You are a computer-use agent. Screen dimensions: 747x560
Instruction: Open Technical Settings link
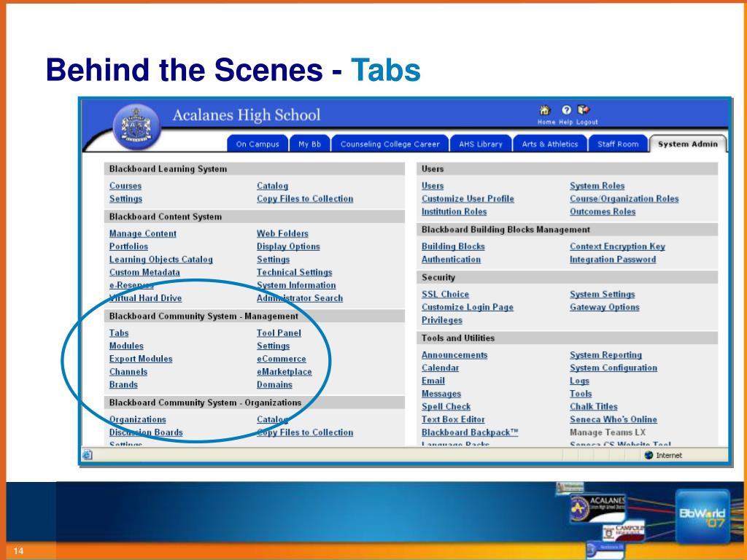pyautogui.click(x=295, y=272)
